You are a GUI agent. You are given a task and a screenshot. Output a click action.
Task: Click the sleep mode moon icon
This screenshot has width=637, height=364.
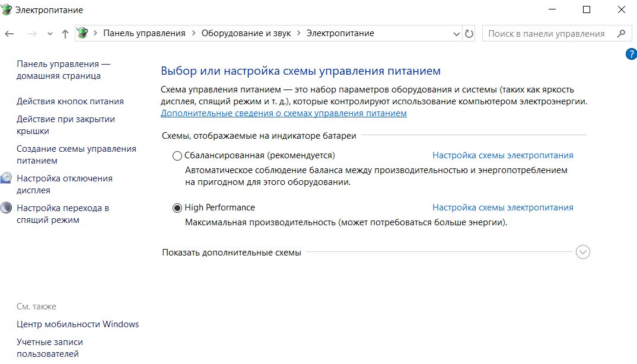pos(6,207)
